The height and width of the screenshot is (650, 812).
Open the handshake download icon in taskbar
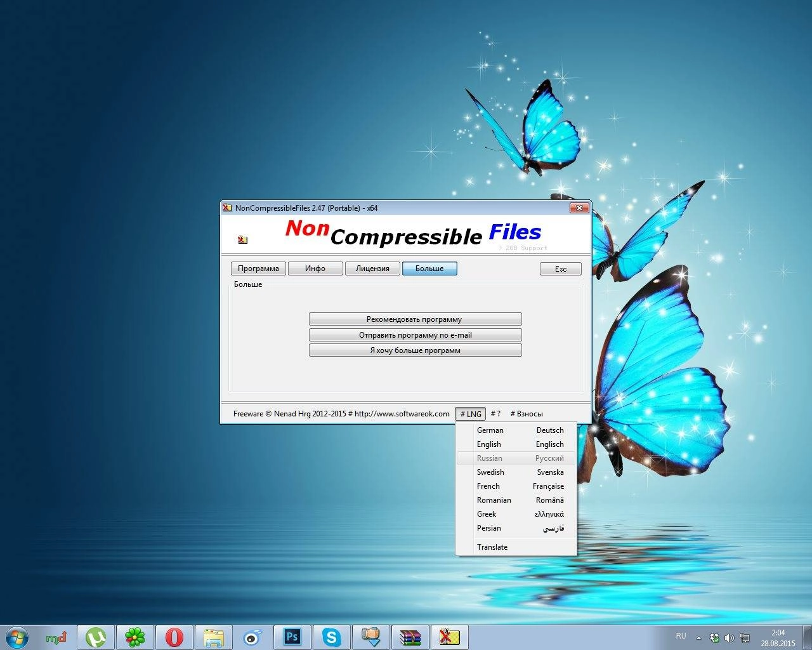371,637
